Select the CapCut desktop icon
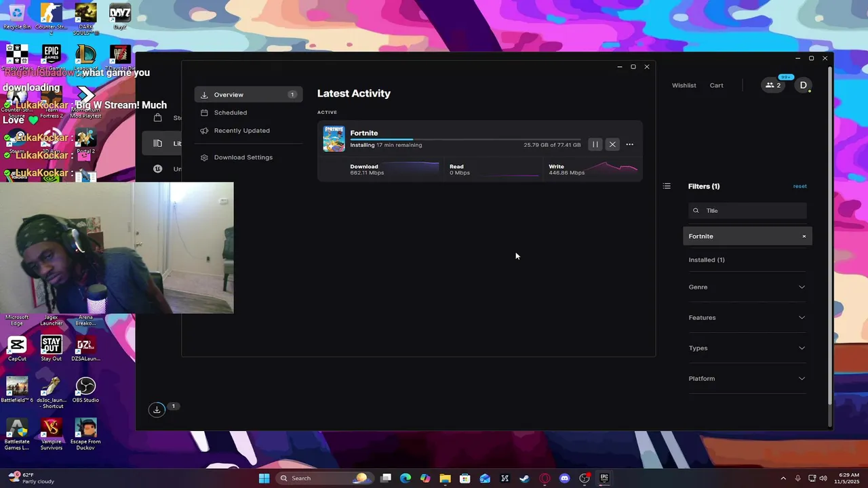Image resolution: width=868 pixels, height=488 pixels. (x=17, y=348)
